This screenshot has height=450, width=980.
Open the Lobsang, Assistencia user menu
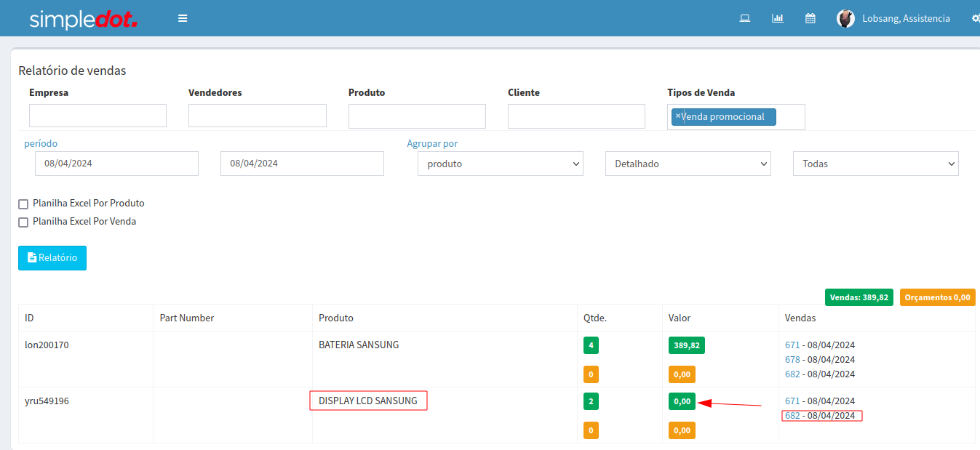(905, 18)
